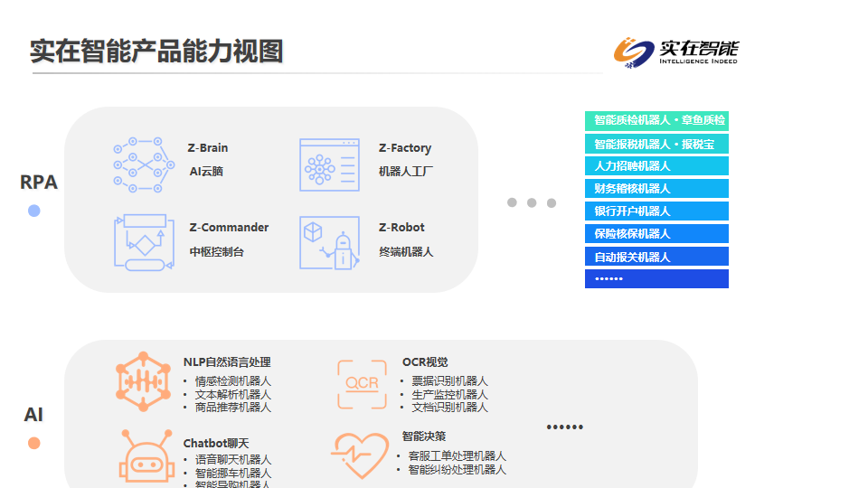Click the orange dot under AI
Image resolution: width=868 pixels, height=488 pixels.
coord(34,443)
